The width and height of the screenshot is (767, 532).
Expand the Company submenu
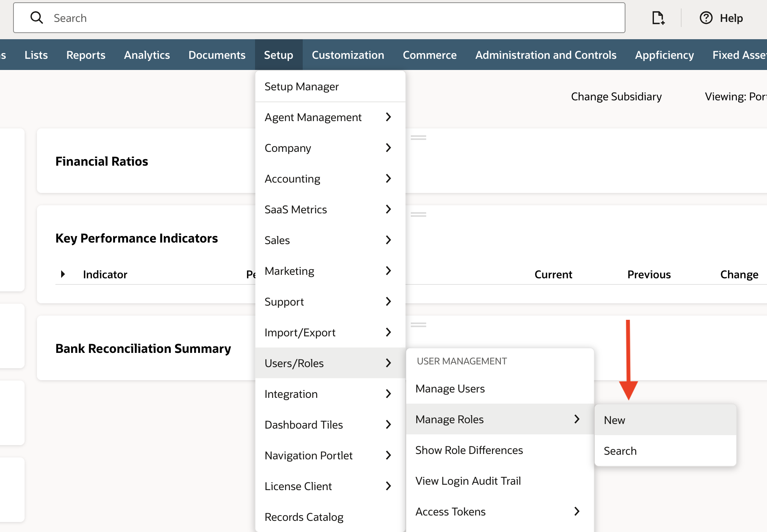coord(330,148)
